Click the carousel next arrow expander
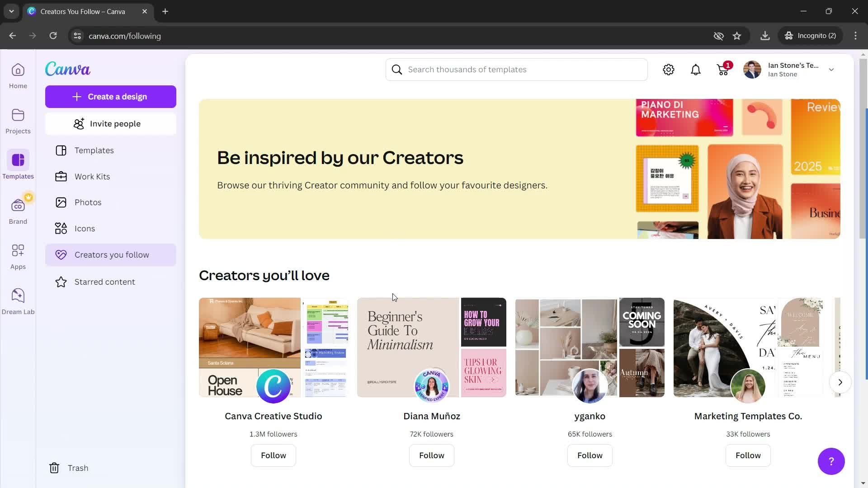The image size is (868, 488). click(x=840, y=382)
